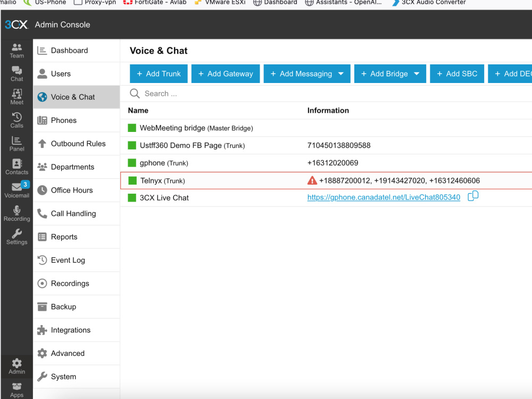Viewport: 532px width, 399px height.
Task: Click the number 710450138809588
Action: (x=338, y=146)
